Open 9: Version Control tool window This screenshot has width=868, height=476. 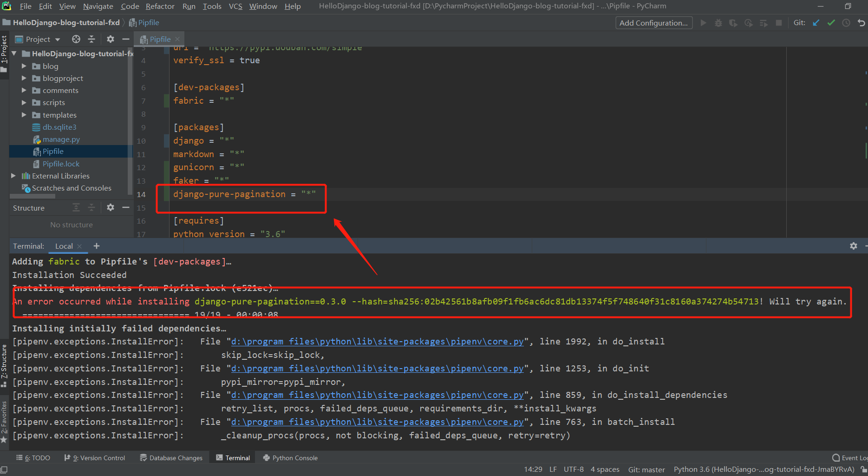95,458
